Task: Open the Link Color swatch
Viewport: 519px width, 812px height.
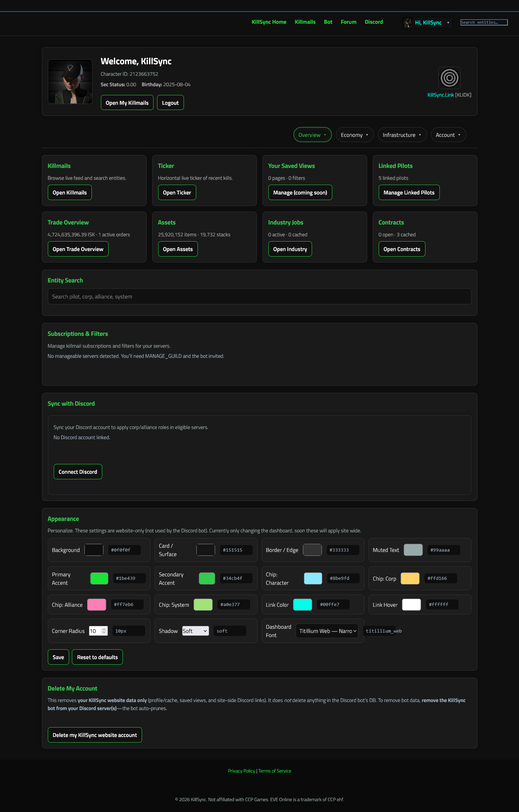Action: tap(303, 604)
